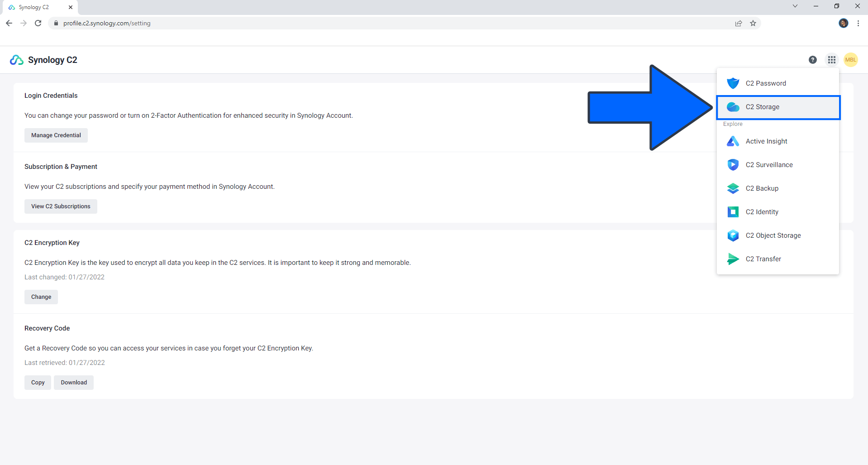Click the Synology C2 title text
This screenshot has height=465, width=868.
click(52, 60)
